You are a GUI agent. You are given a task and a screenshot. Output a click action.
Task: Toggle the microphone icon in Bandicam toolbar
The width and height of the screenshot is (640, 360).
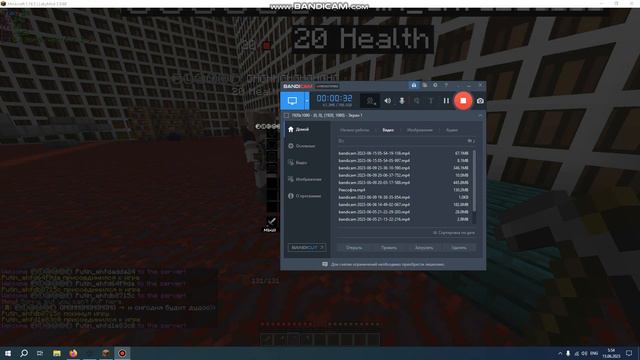point(402,101)
